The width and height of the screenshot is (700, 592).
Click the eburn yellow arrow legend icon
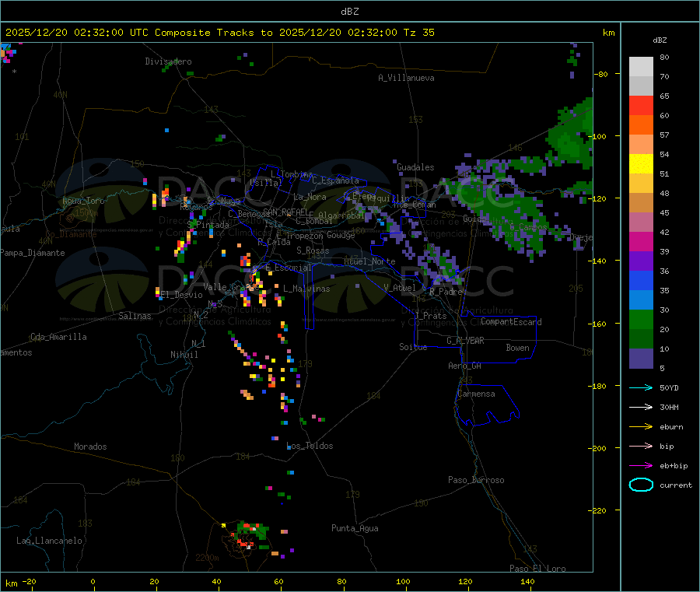click(x=641, y=426)
